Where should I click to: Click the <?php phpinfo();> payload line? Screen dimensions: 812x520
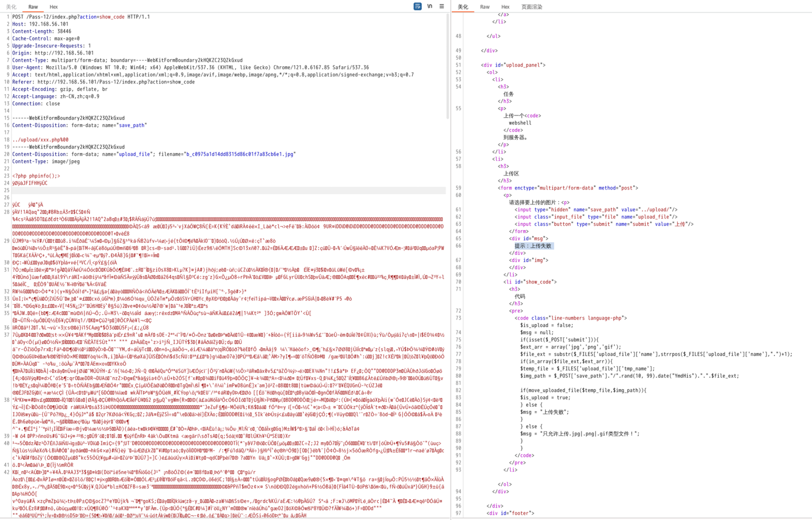coord(36,176)
